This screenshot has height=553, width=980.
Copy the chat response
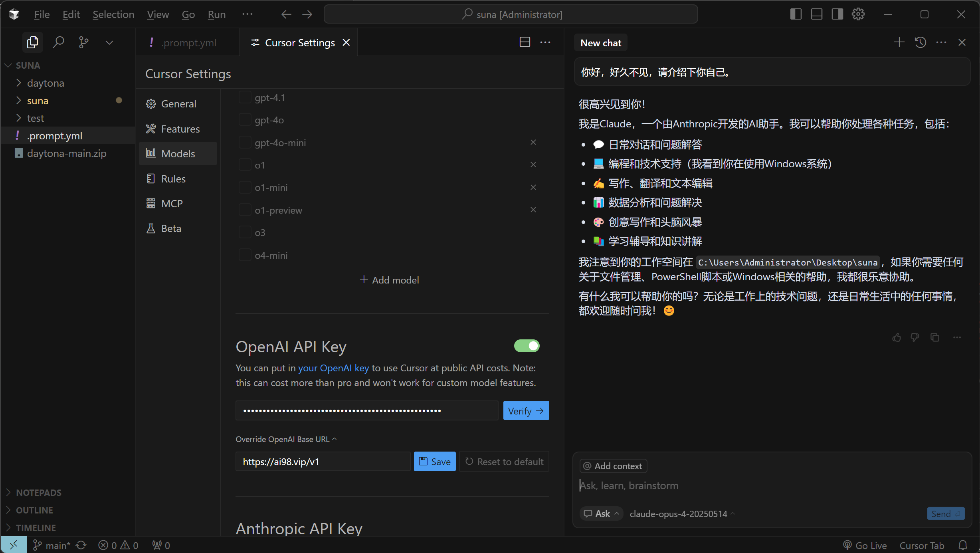[x=935, y=337]
